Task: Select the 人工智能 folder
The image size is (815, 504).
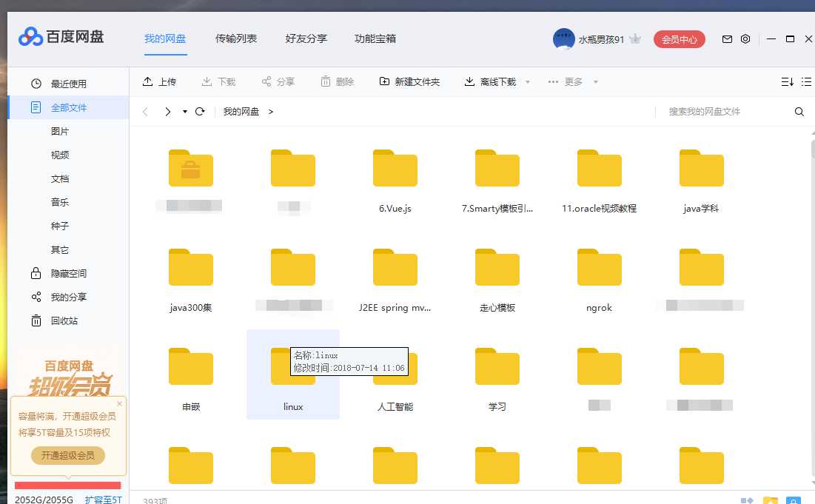Action: [x=395, y=380]
